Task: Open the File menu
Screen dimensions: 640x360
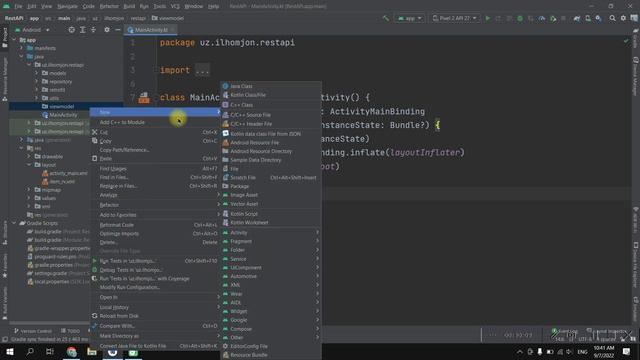Action: [18, 6]
